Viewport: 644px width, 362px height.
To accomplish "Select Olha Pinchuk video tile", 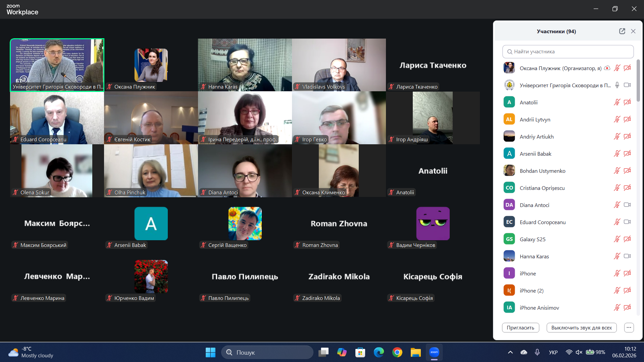I will pos(151,171).
